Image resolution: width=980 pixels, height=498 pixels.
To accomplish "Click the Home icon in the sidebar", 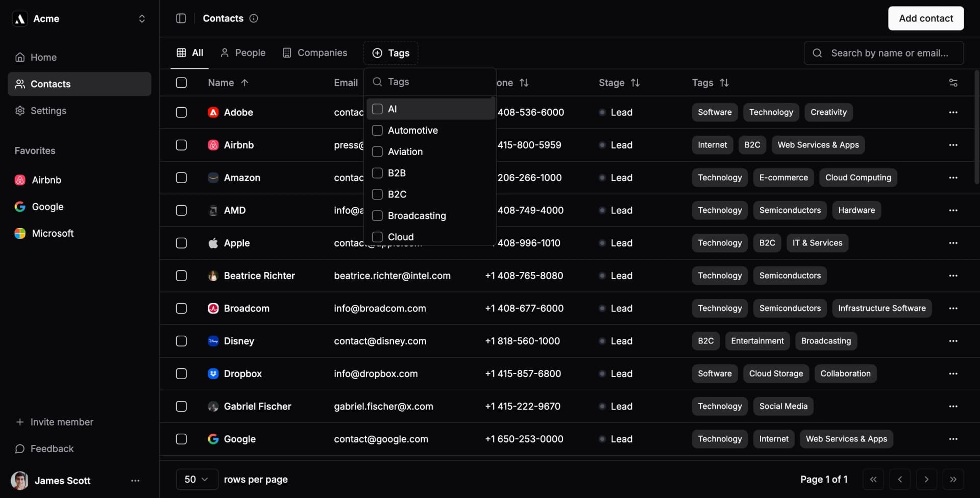I will (x=19, y=57).
